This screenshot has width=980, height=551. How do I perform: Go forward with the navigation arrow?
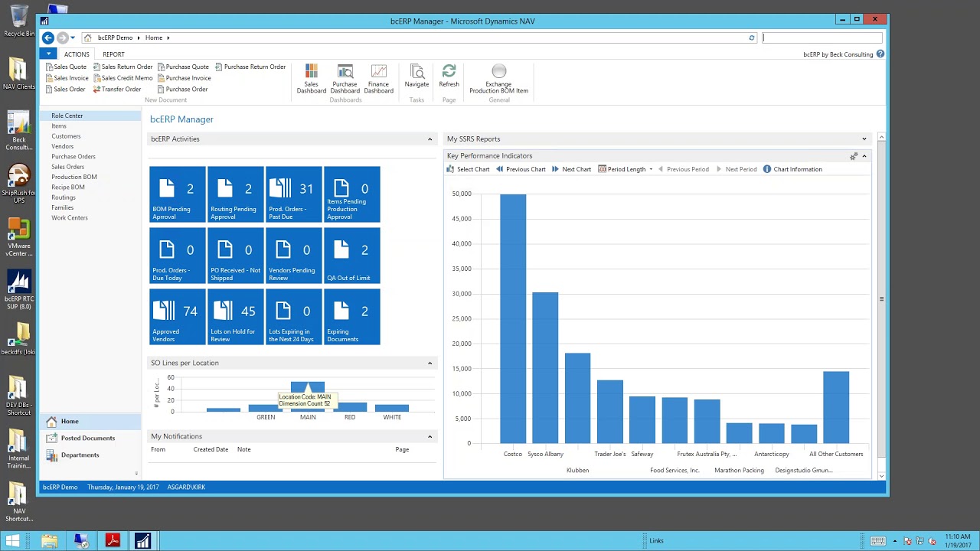click(x=63, y=37)
